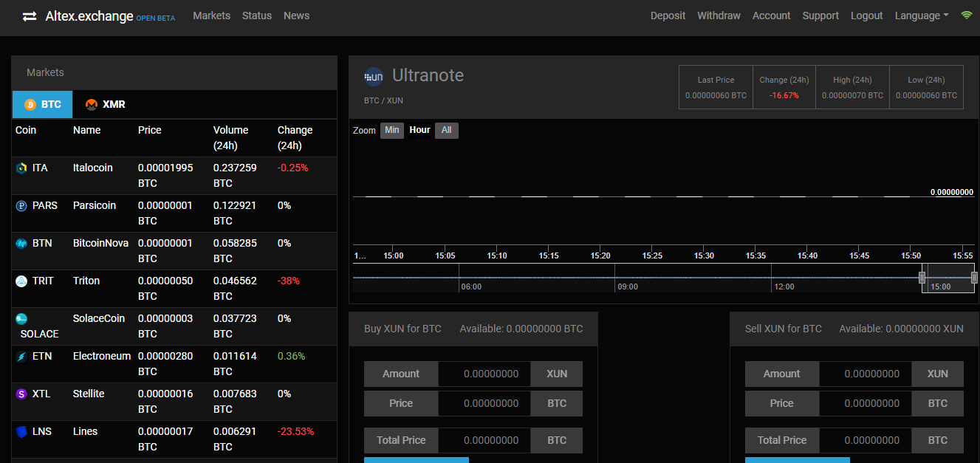Screen dimensions: 980x463
Task: Click the Buy Total Price input field
Action: point(484,441)
